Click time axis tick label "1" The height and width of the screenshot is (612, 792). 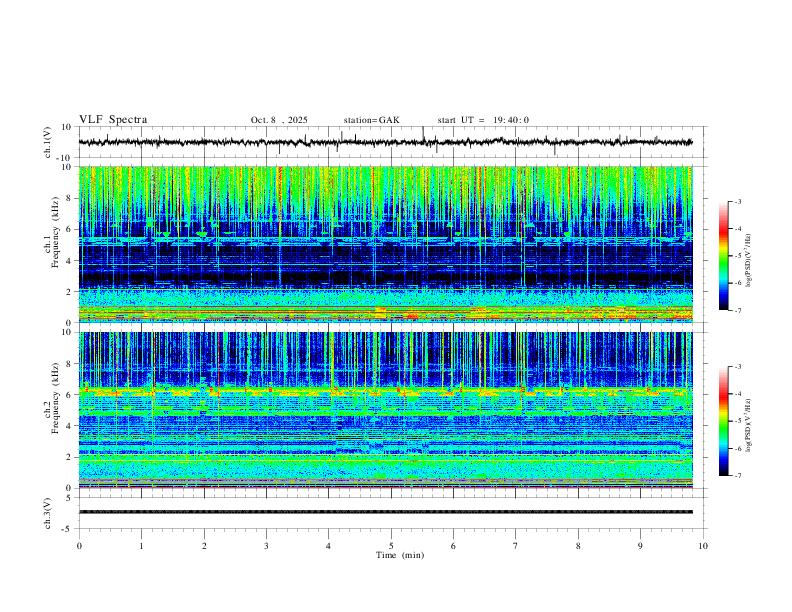click(141, 546)
